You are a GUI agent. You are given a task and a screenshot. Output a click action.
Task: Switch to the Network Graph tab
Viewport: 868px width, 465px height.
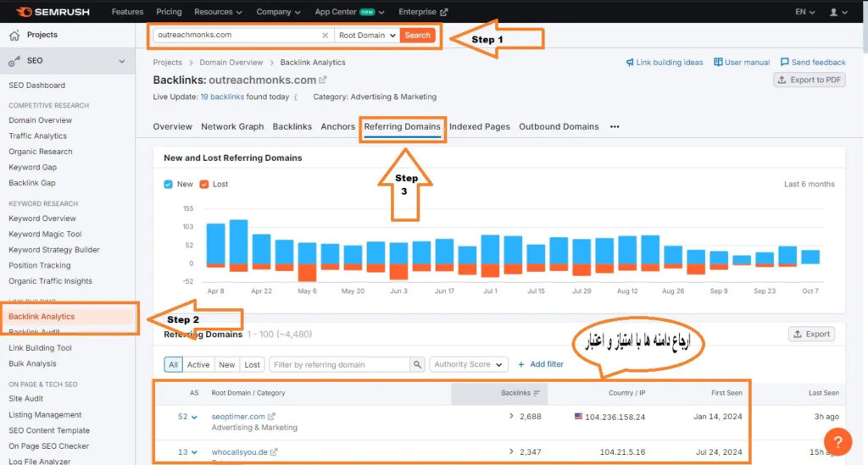(x=232, y=126)
